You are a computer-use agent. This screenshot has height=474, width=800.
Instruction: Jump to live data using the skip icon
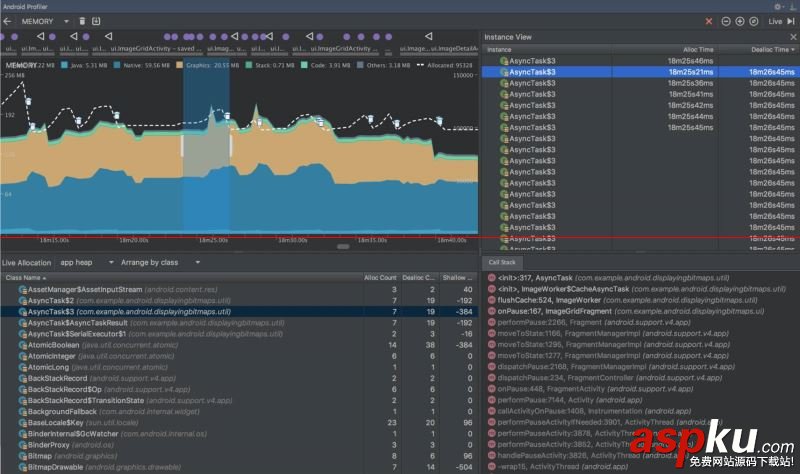(791, 21)
